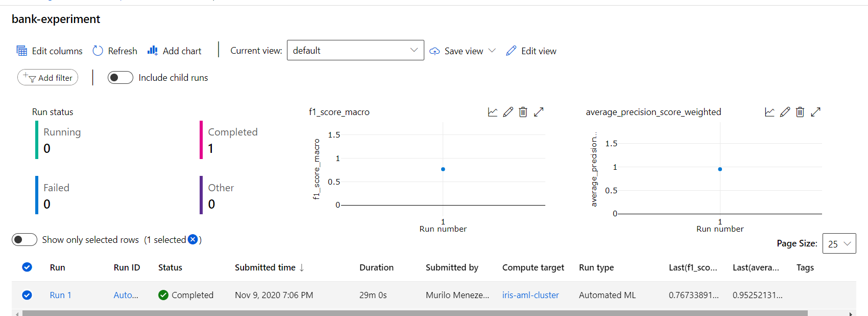Expand the average_precision_score_weighted chart to fullscreen

click(x=815, y=112)
